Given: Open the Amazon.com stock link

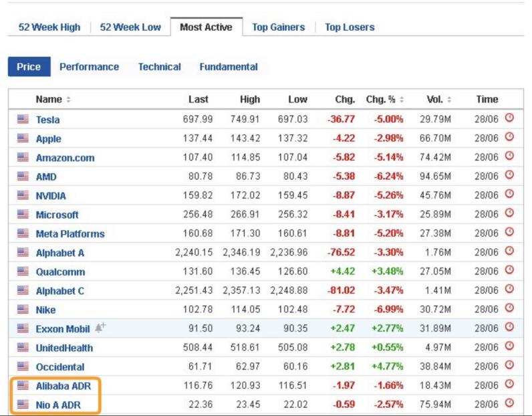Looking at the screenshot, I should (x=65, y=158).
